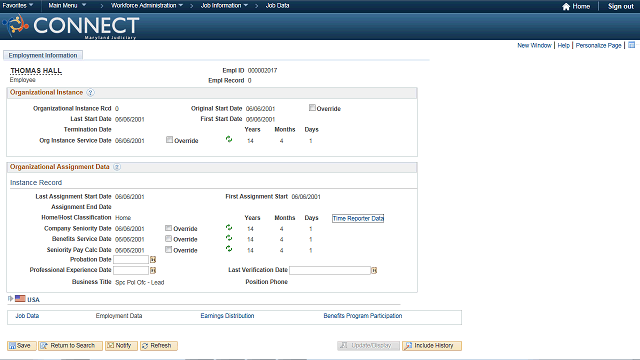Open the Favorites dropdown menu
640x360 pixels.
[x=18, y=5]
